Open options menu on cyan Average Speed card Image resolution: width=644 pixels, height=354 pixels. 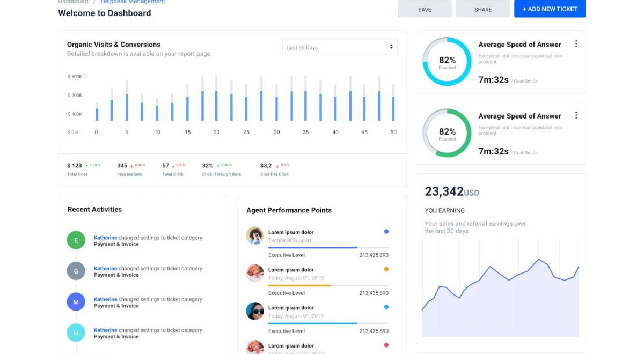click(576, 44)
